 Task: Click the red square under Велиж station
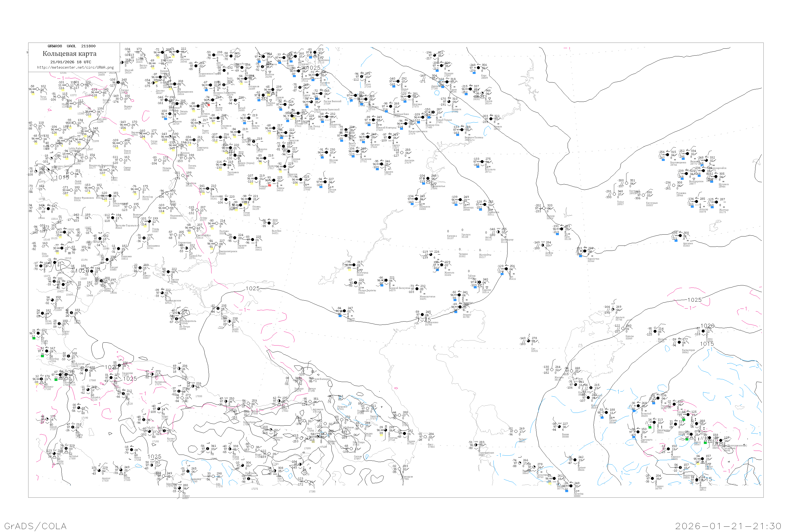click(x=209, y=105)
